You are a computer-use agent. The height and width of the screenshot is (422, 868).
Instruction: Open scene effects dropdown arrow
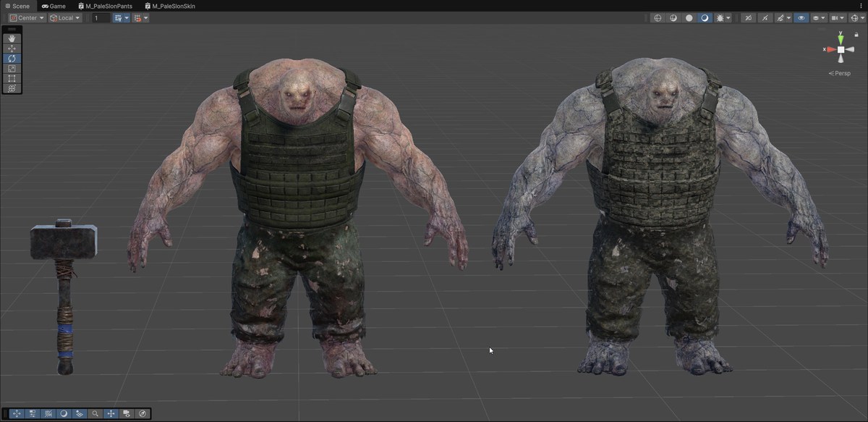tap(789, 18)
